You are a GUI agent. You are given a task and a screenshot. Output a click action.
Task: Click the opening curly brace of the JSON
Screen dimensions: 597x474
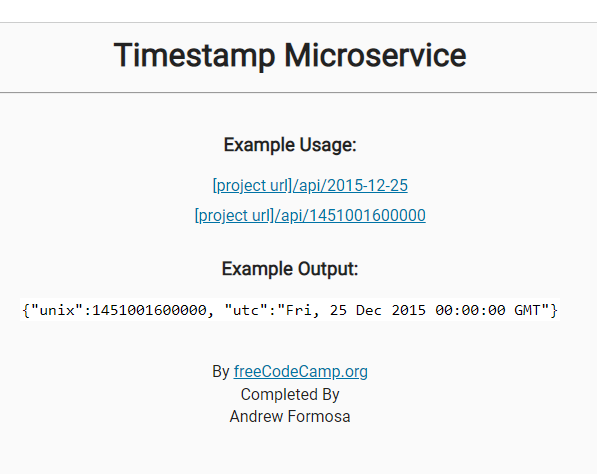[26, 310]
